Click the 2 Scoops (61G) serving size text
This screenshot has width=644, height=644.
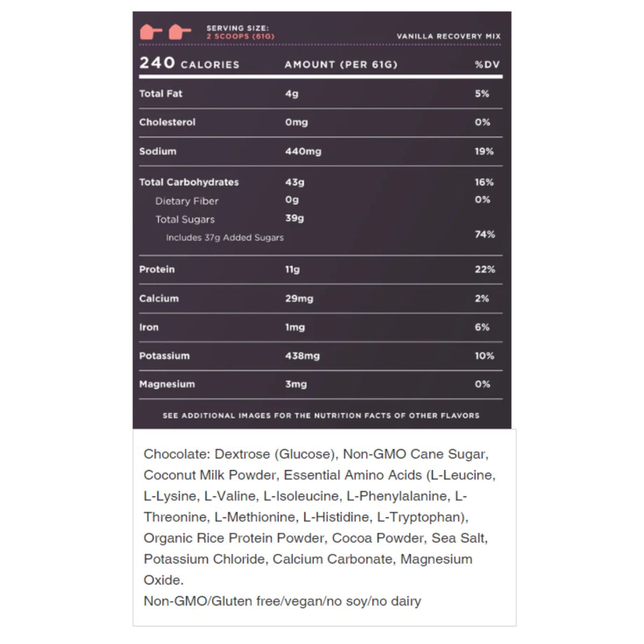240,36
